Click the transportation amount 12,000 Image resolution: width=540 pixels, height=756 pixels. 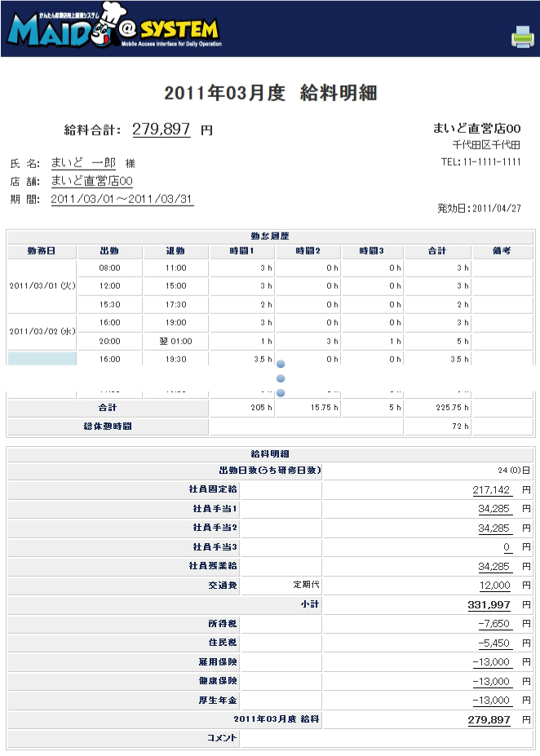coord(494,586)
